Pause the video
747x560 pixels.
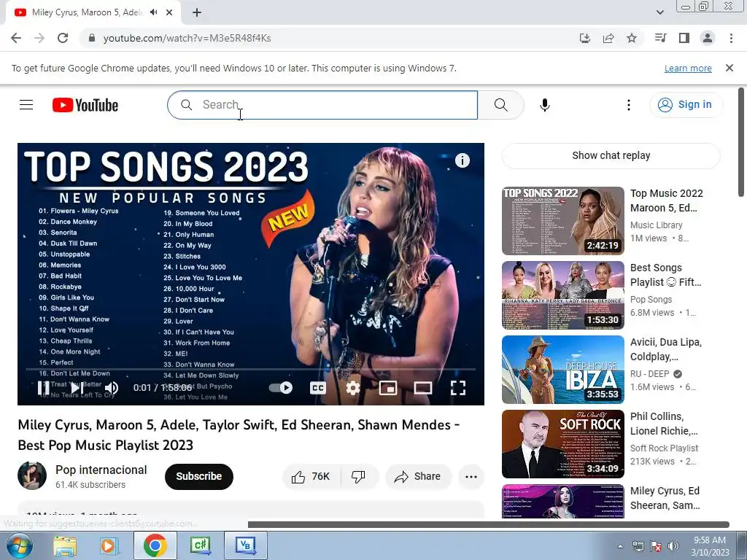click(43, 388)
